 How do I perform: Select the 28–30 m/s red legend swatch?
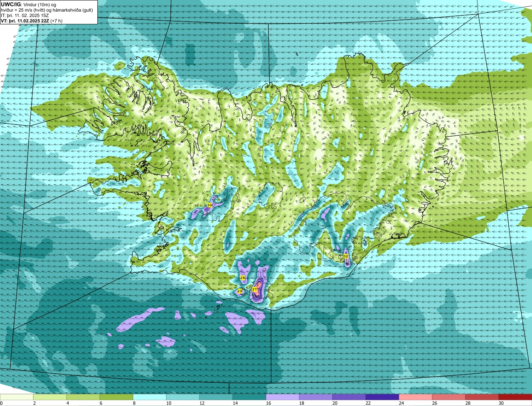point(482,397)
